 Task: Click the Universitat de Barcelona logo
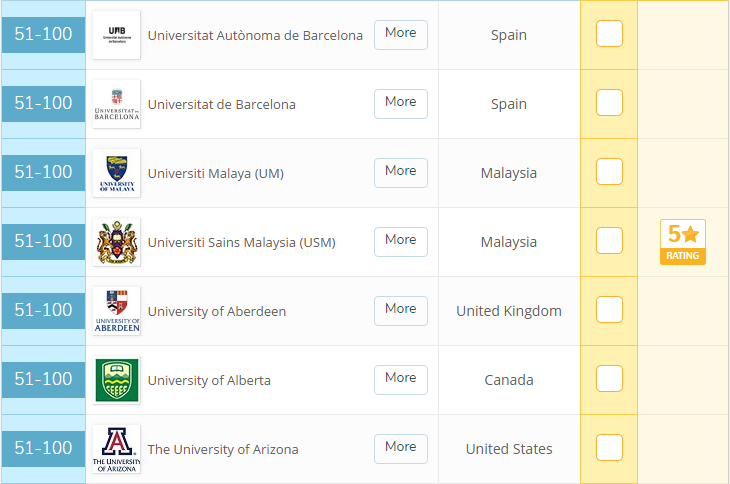tap(116, 104)
